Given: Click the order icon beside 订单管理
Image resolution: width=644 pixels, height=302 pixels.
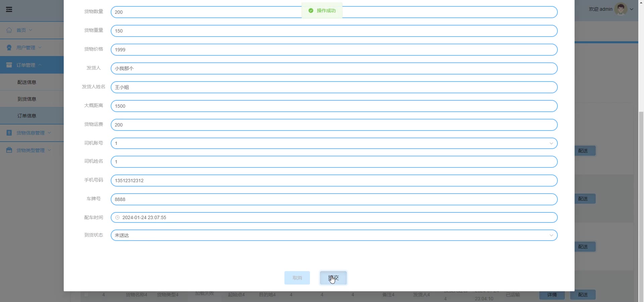Looking at the screenshot, I should pyautogui.click(x=9, y=65).
